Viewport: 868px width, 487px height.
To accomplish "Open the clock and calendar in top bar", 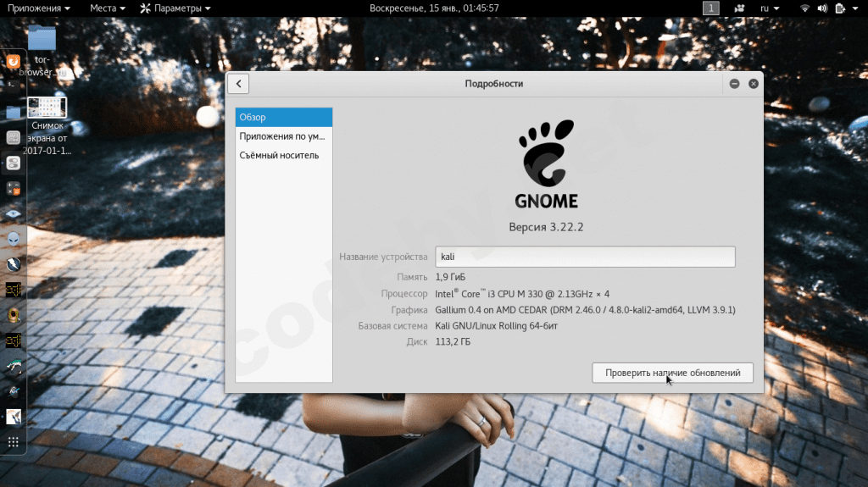I will (434, 8).
